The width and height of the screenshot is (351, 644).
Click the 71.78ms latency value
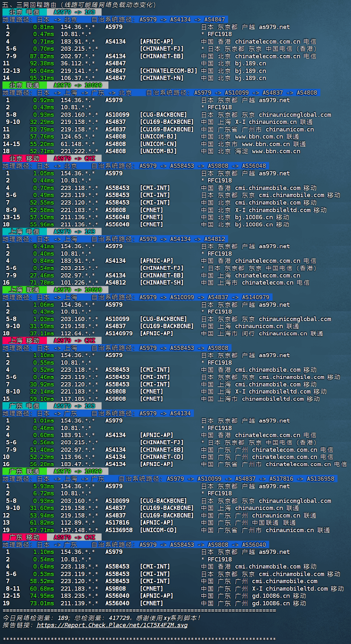click(x=42, y=283)
